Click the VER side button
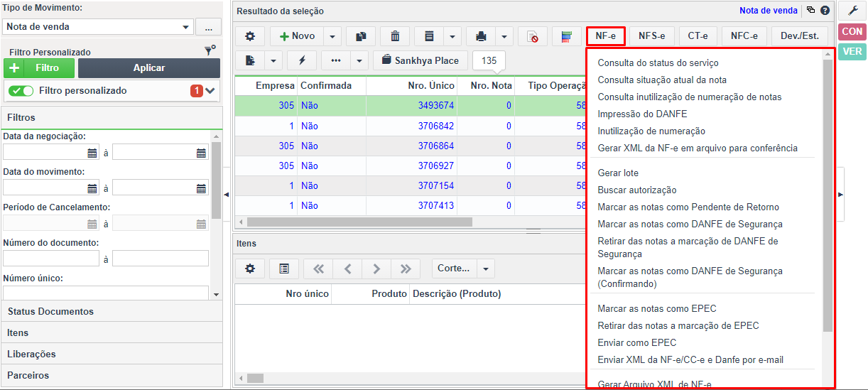868x390 pixels. [852, 52]
